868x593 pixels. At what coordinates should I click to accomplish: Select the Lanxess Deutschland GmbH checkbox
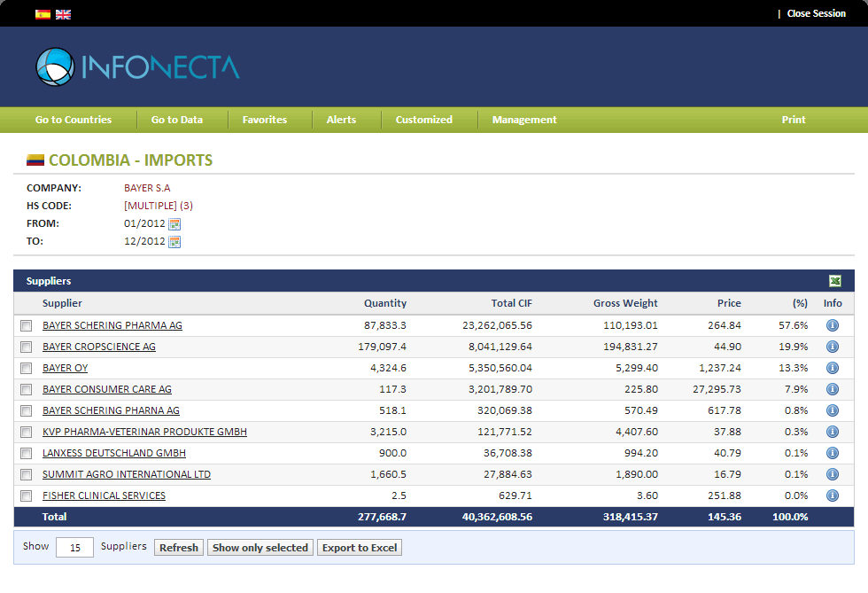click(26, 454)
